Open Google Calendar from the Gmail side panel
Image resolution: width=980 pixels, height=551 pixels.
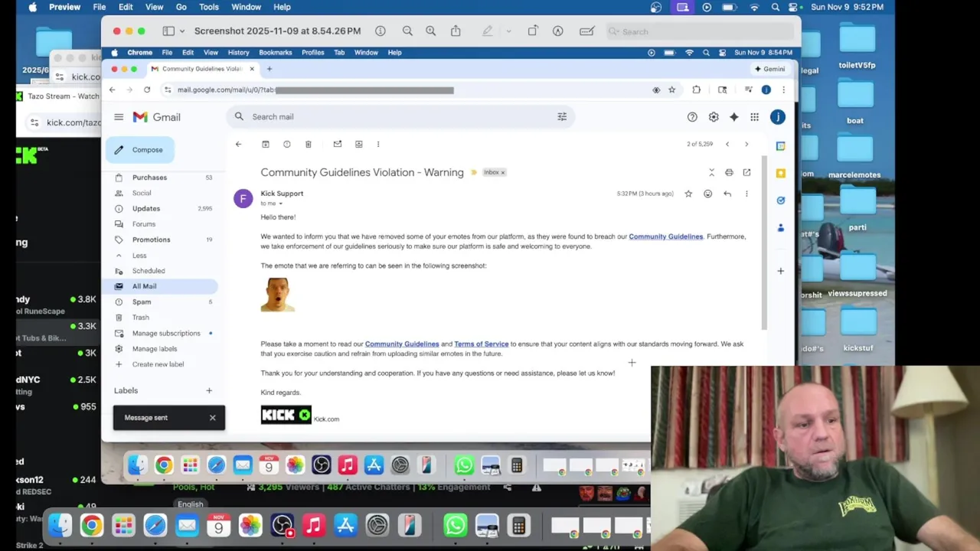click(x=781, y=145)
